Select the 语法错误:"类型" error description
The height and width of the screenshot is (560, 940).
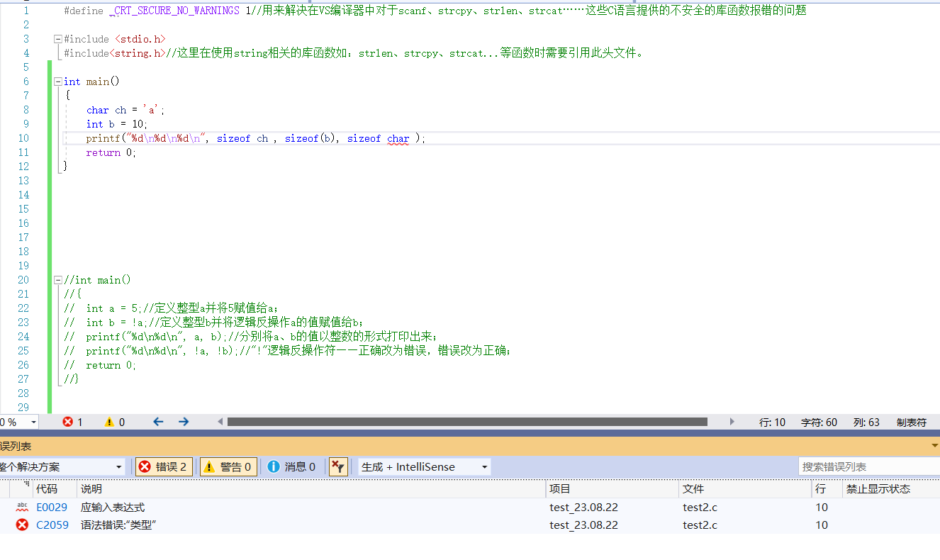118,525
